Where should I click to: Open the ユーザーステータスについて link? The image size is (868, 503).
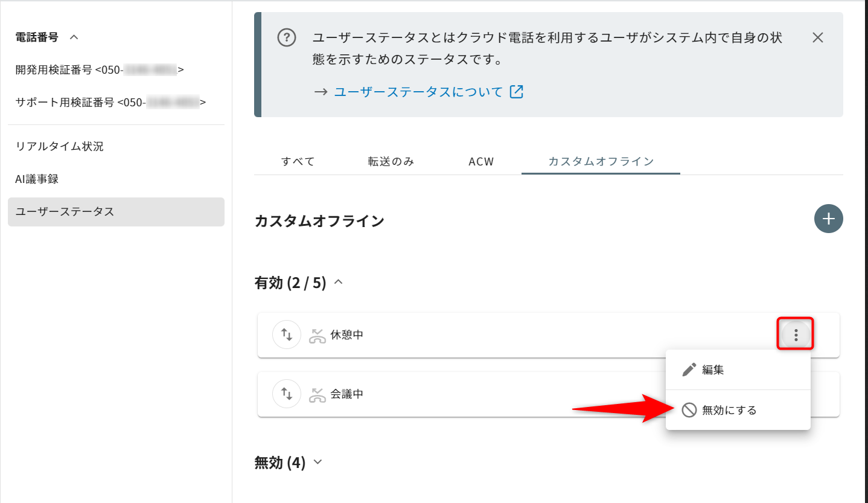(x=418, y=92)
